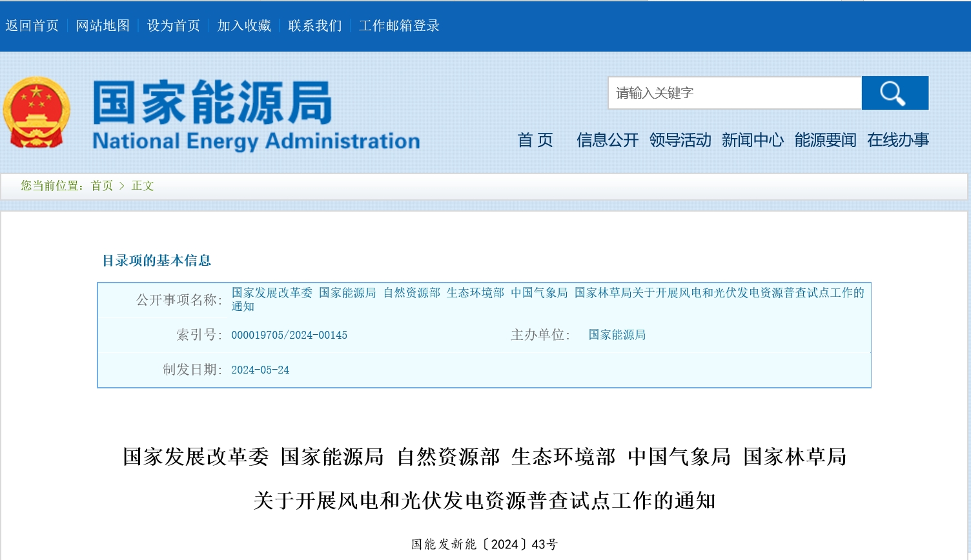971x560 pixels.
Task: Click the 国家能源局 title banner text
Action: 213,103
